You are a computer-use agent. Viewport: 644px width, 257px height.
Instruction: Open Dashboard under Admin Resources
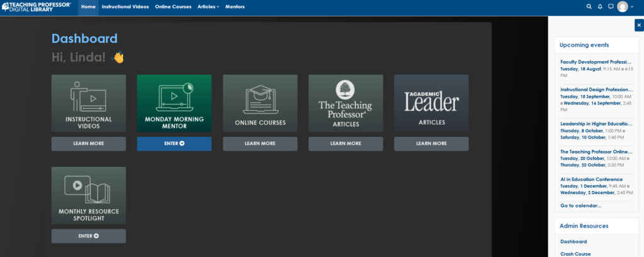point(574,241)
